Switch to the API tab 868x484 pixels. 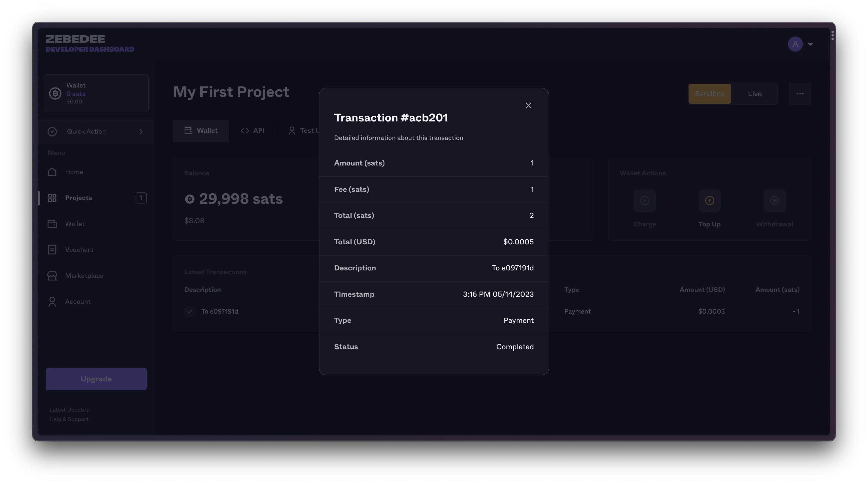pos(253,130)
